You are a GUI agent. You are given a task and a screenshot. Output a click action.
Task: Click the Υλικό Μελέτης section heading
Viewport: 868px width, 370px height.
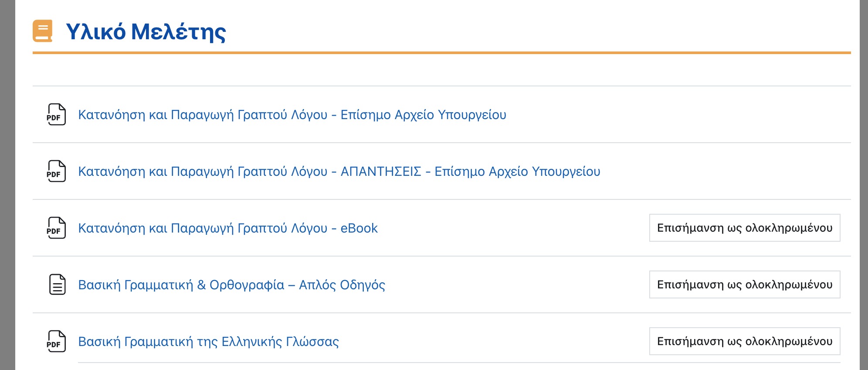[146, 31]
